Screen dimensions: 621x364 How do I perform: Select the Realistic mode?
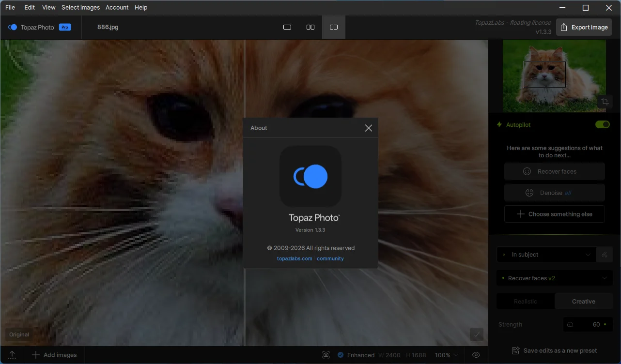(526, 301)
